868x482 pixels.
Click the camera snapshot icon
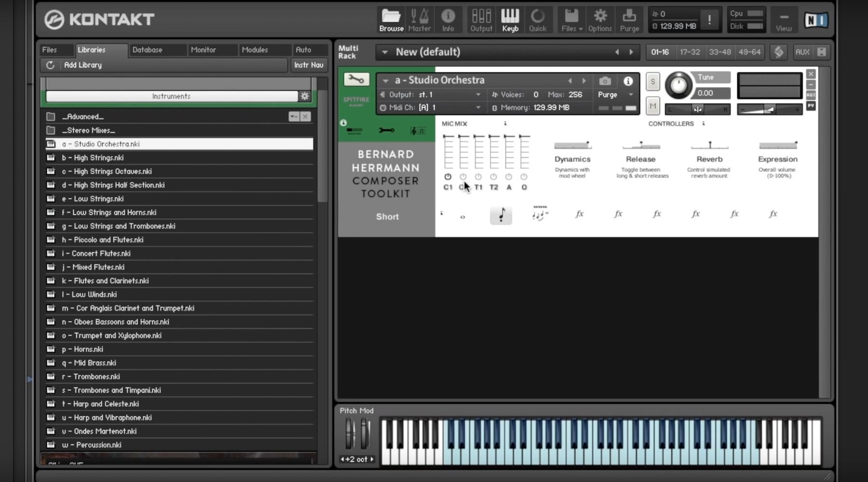pyautogui.click(x=605, y=81)
